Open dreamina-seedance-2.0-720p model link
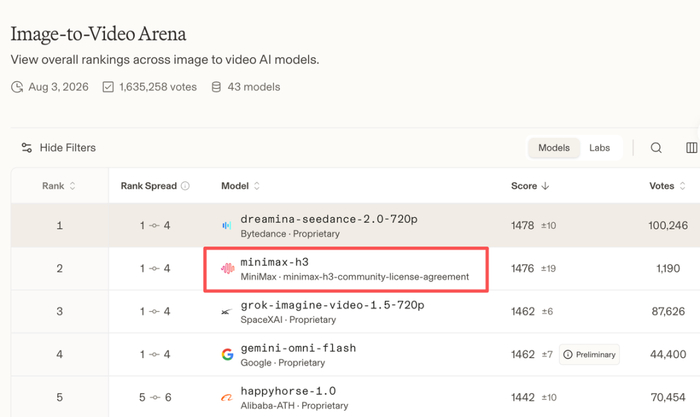The width and height of the screenshot is (700, 417). 329,219
